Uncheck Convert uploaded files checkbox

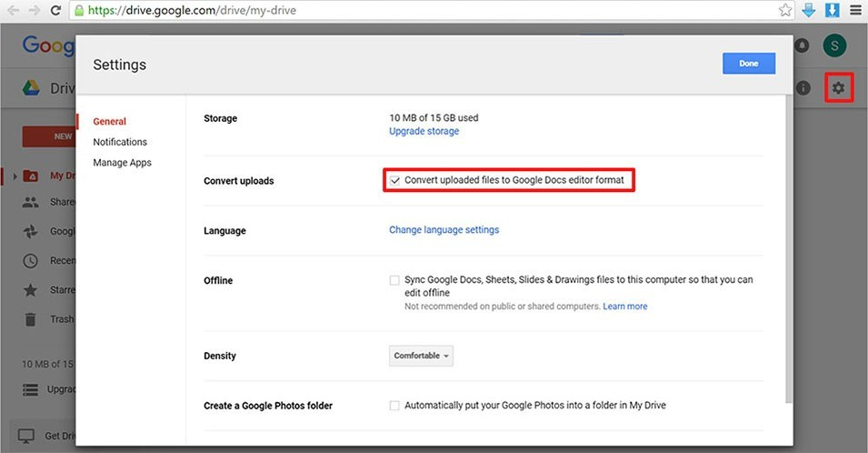394,180
